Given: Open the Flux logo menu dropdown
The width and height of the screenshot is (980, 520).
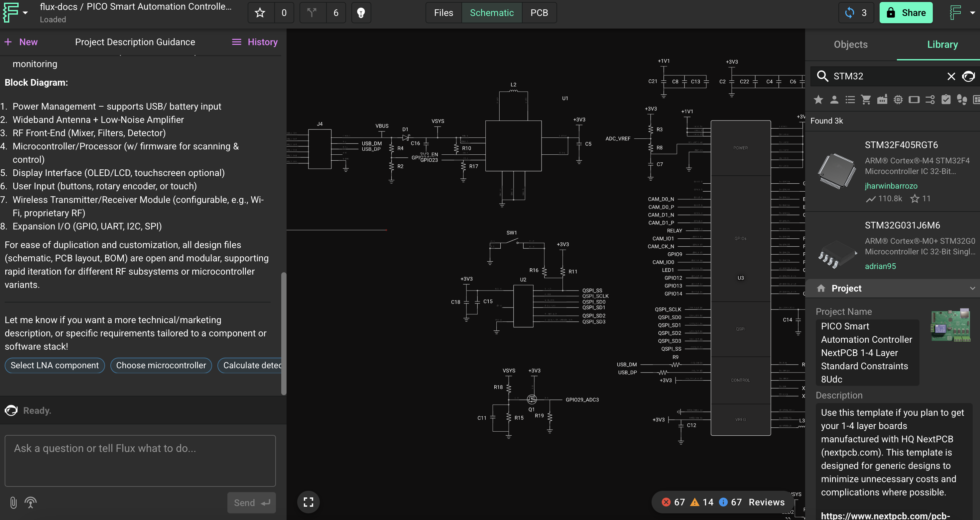Looking at the screenshot, I should pos(15,13).
